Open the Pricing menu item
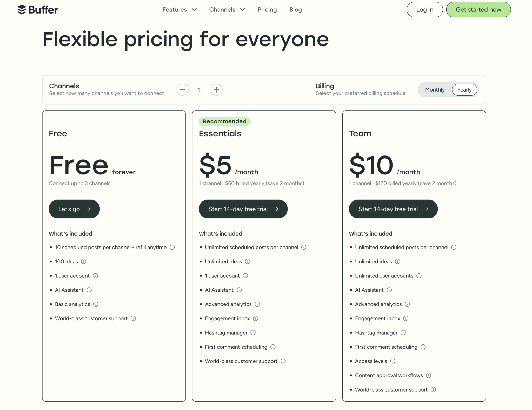The height and width of the screenshot is (410, 532). (267, 10)
